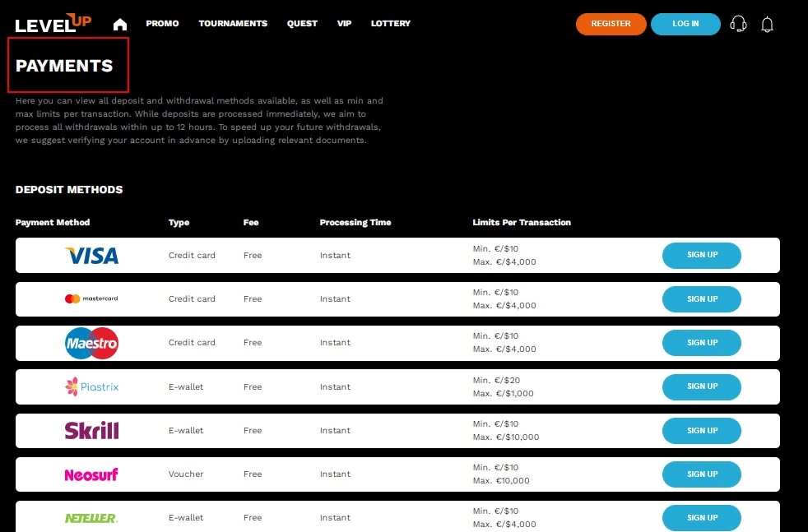
Task: Click the Skrill logo
Action: (91, 431)
